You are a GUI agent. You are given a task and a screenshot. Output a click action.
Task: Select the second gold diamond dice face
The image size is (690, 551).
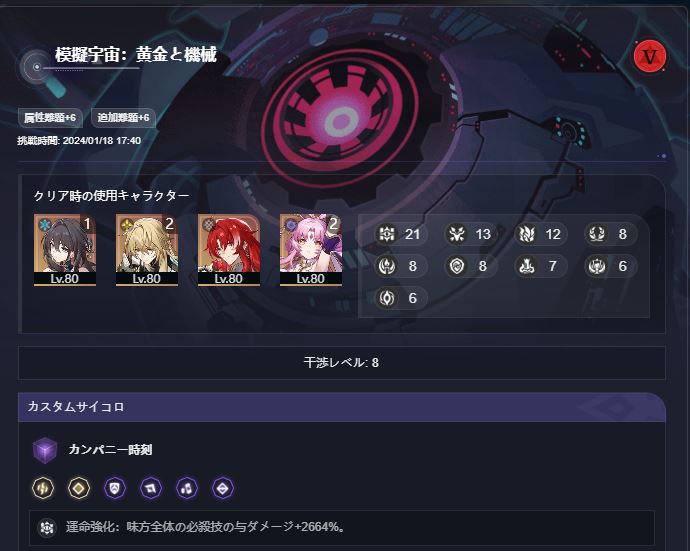click(x=79, y=488)
